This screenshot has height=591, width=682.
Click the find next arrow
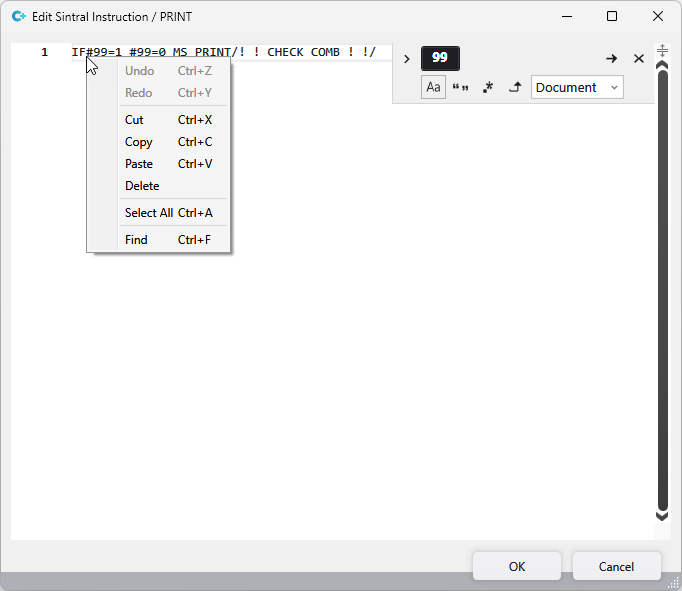pos(611,59)
